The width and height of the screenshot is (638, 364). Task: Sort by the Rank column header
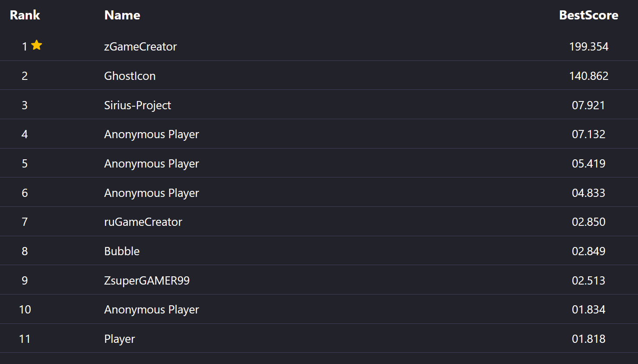pos(25,15)
